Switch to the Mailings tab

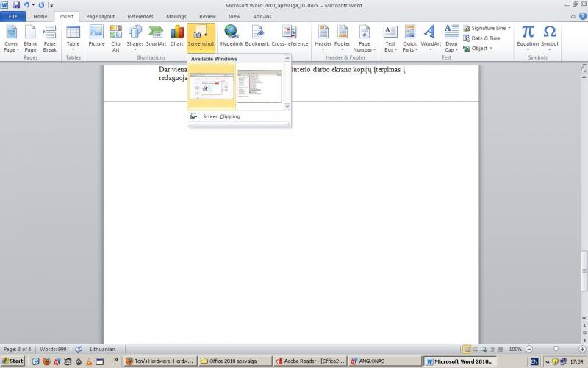pyautogui.click(x=176, y=16)
